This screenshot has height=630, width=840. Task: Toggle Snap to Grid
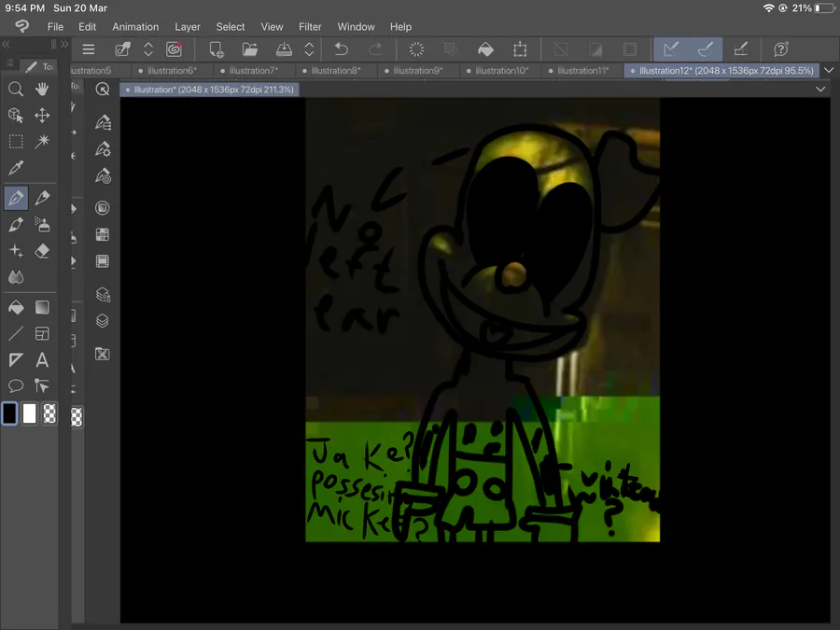[x=740, y=49]
